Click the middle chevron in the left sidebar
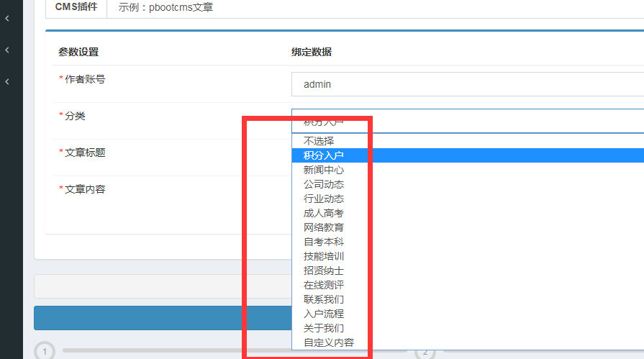 (7, 50)
